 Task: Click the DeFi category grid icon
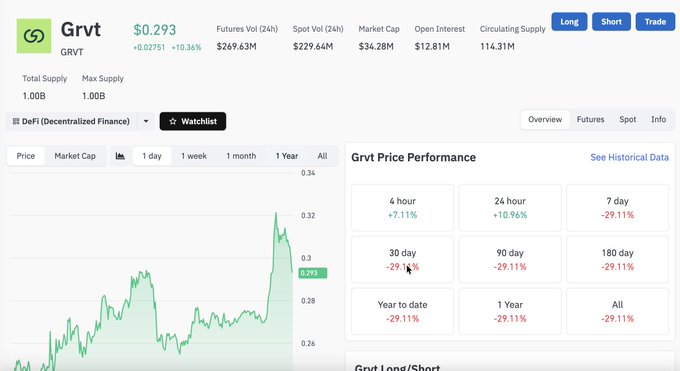(16, 121)
